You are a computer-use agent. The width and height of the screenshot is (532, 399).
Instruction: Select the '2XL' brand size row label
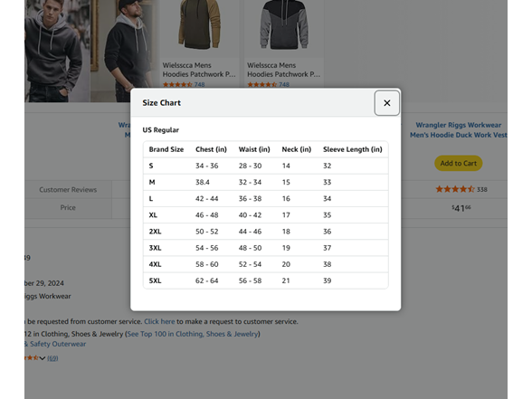tap(155, 232)
